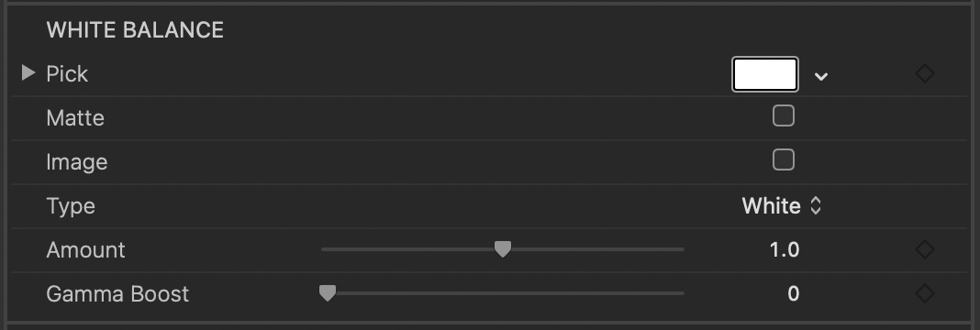
Task: Click the up-down arrows beside White
Action: point(815,206)
